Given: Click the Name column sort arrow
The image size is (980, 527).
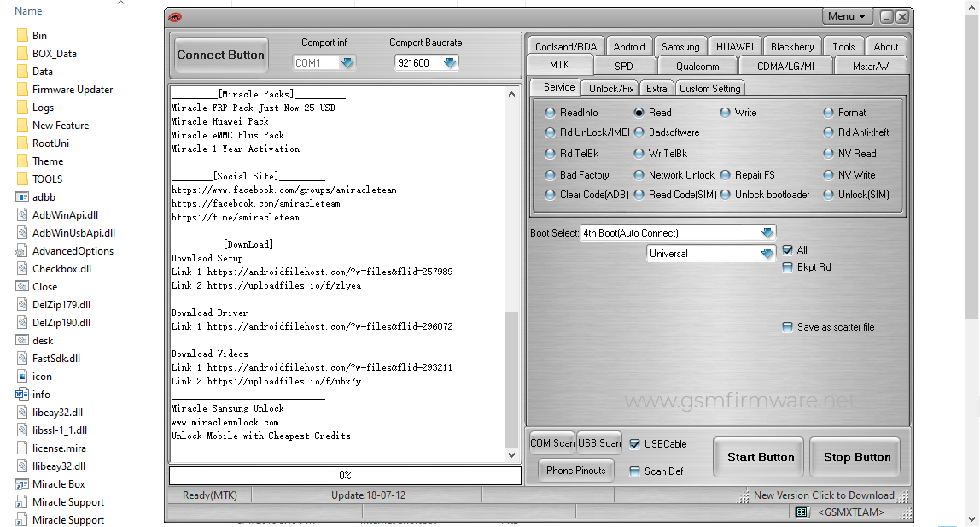Looking at the screenshot, I should tap(120, 3).
